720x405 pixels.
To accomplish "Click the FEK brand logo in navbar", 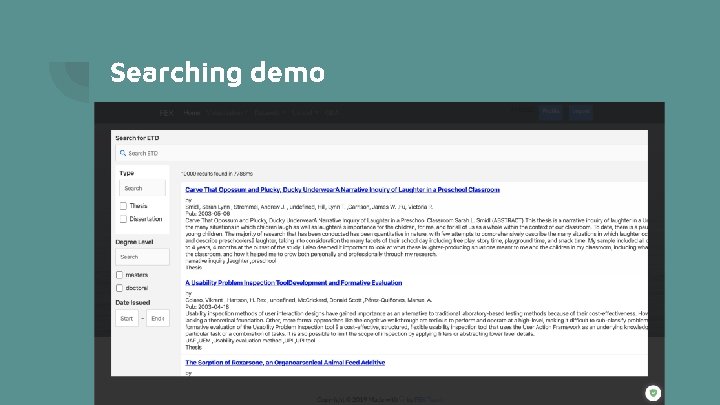I will coord(166,112).
